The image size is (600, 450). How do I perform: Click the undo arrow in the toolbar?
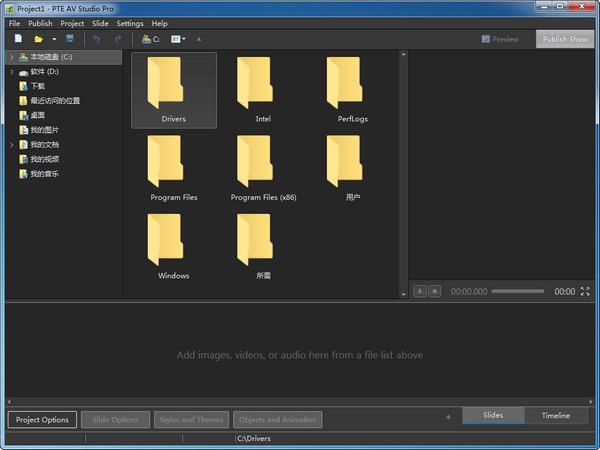(97, 39)
